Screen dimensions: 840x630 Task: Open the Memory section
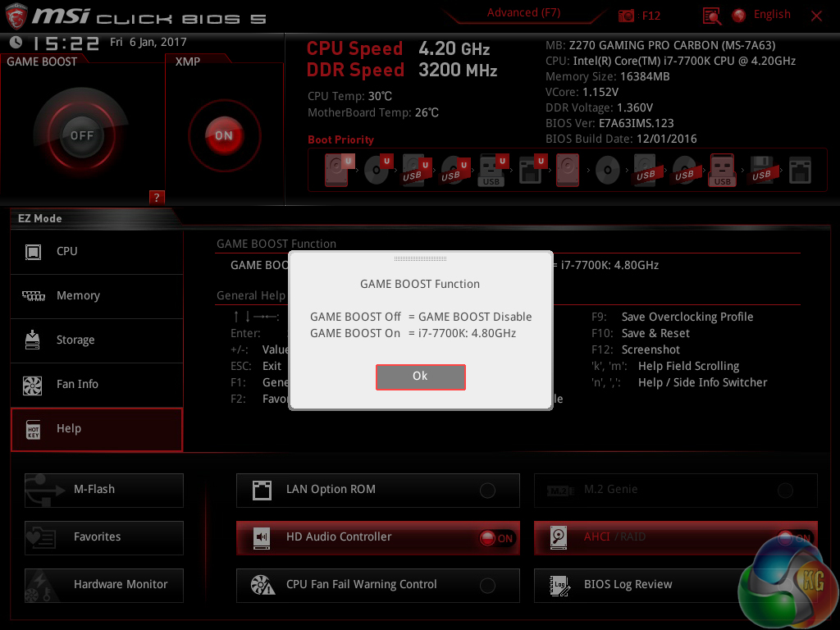coord(97,296)
